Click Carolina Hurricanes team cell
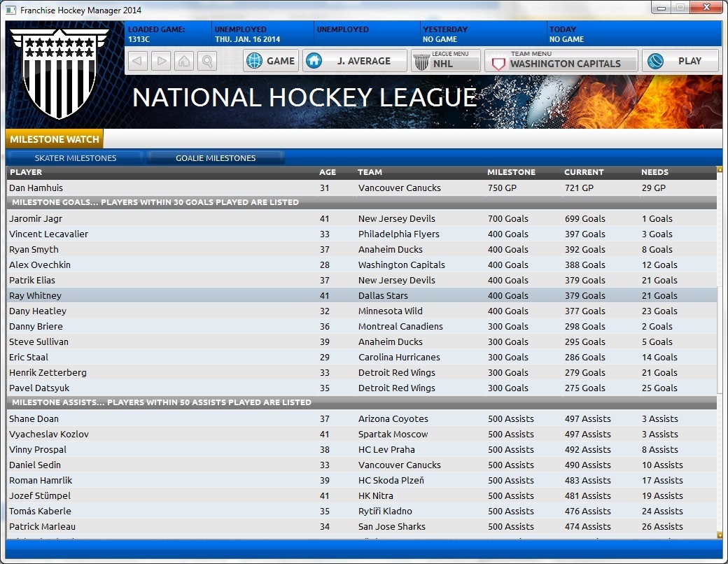 pyautogui.click(x=399, y=357)
